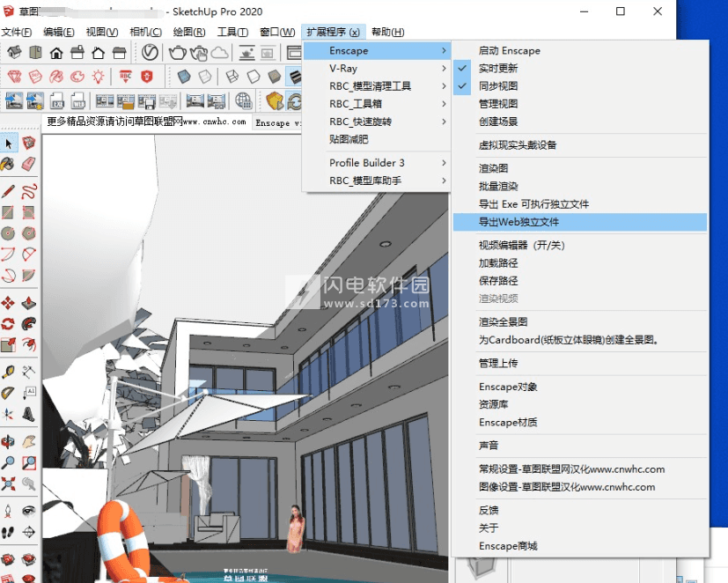Click the 更多精品资源 cnwhc toolbar text

pos(146,122)
